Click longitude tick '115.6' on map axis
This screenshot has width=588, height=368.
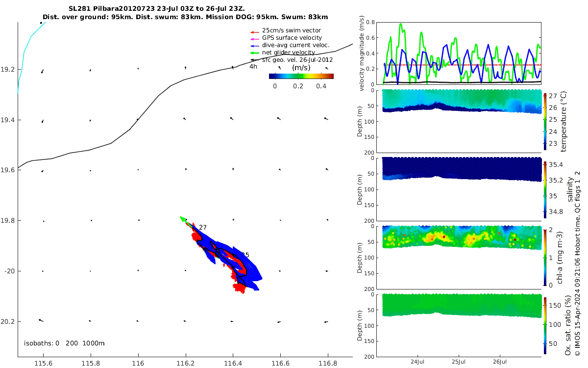(44, 364)
